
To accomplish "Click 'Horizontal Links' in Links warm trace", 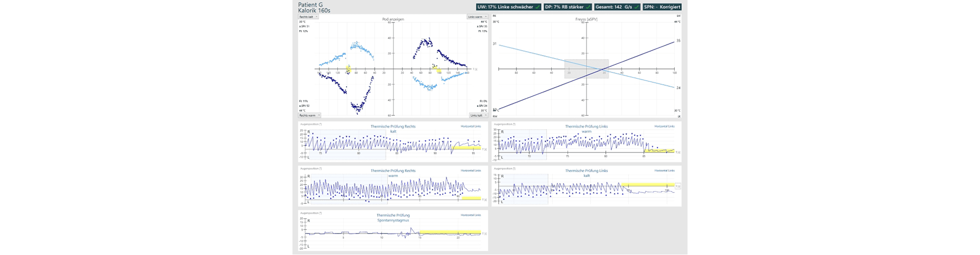I will point(664,126).
